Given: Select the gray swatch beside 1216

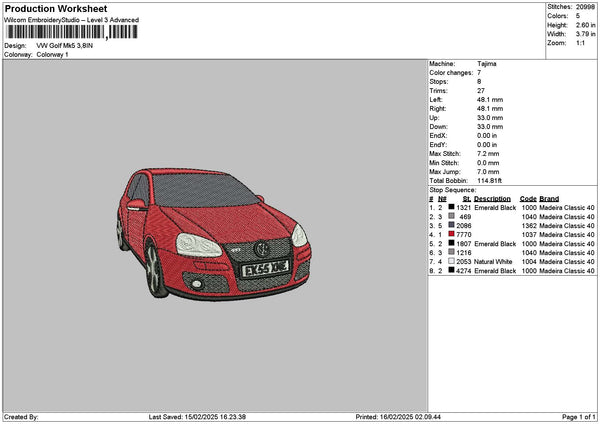Looking at the screenshot, I should [452, 252].
